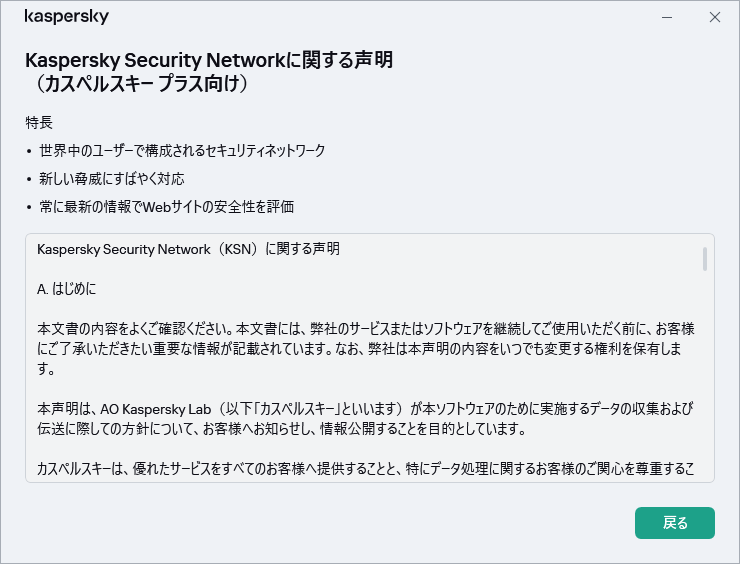The image size is (740, 564).
Task: Click the 戻る back button
Action: 674,522
